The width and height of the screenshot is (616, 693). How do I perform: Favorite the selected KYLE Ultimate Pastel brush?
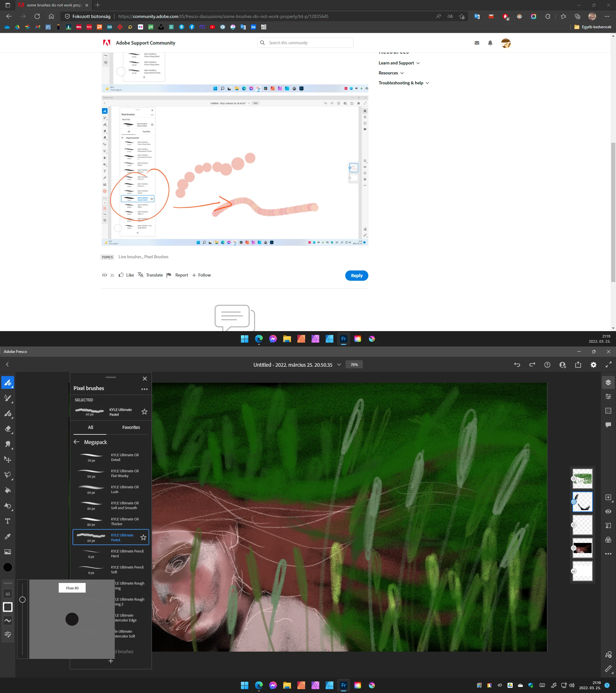point(144,412)
